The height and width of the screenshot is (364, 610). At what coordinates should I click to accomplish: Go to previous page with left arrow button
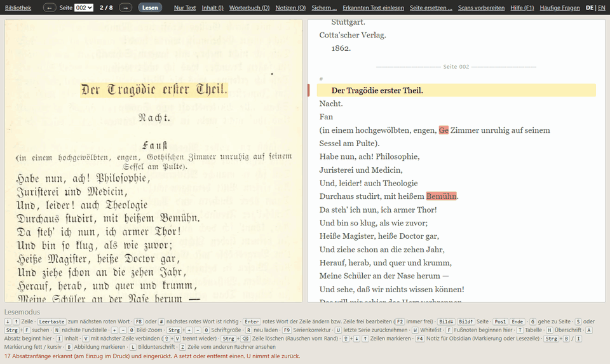(50, 8)
